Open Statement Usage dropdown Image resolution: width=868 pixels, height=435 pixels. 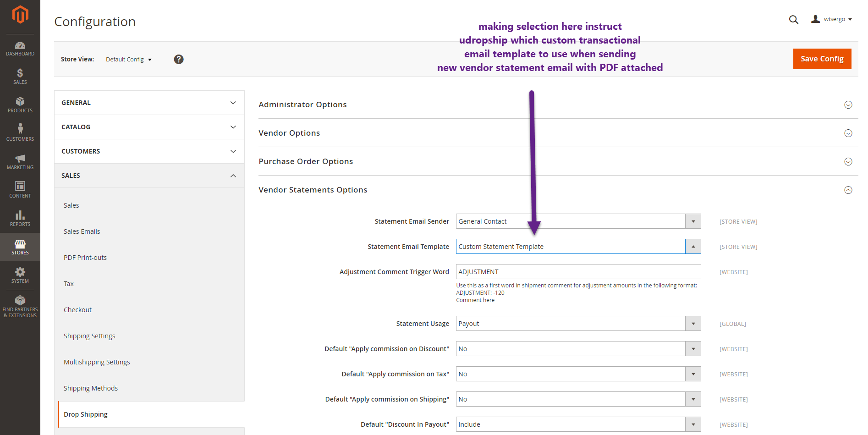pos(578,324)
